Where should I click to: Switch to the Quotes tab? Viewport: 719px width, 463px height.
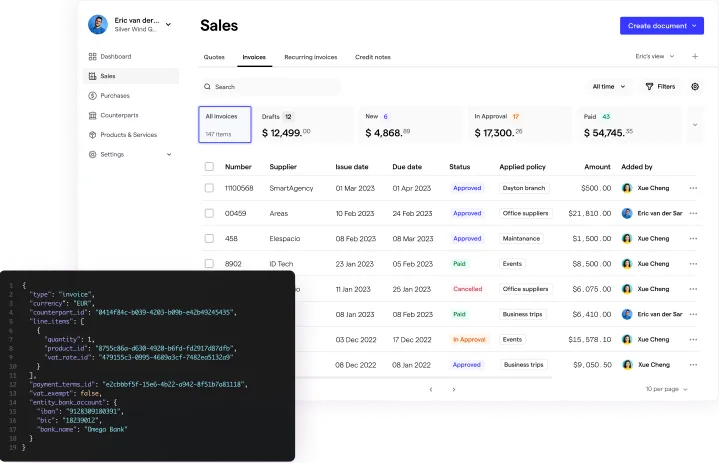coord(214,57)
